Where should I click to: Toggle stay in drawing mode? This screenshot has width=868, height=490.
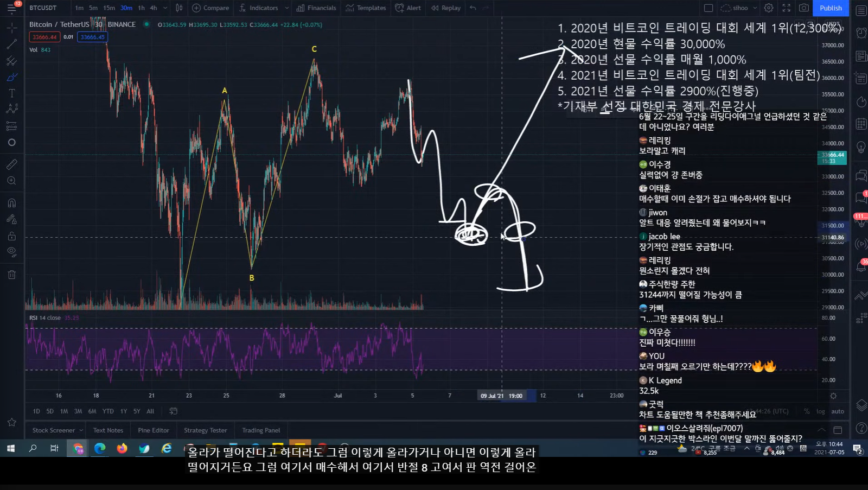point(11,219)
